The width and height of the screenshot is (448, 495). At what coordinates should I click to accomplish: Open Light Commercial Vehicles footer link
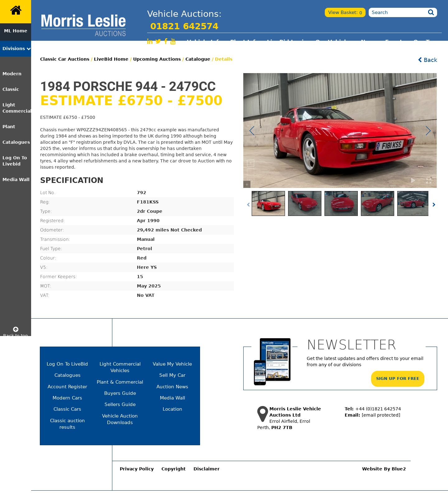[x=120, y=367]
